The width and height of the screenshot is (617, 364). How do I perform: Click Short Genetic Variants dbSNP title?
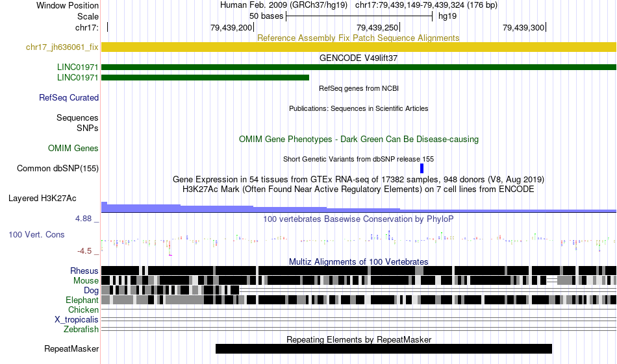359,159
